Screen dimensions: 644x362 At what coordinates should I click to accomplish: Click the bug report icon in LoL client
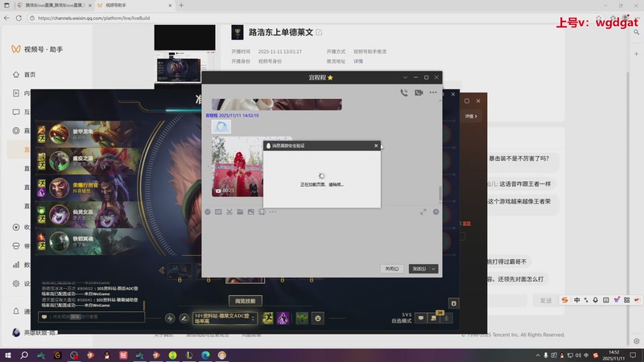453,303
